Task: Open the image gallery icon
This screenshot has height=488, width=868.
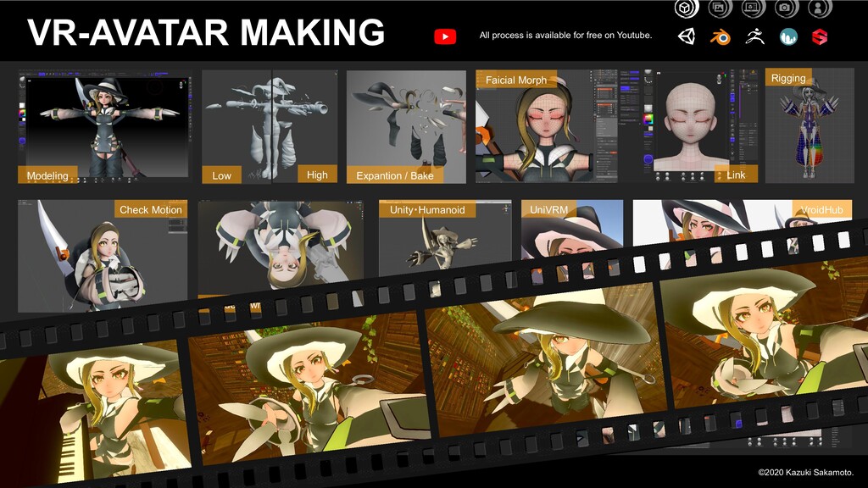Action: [719, 8]
